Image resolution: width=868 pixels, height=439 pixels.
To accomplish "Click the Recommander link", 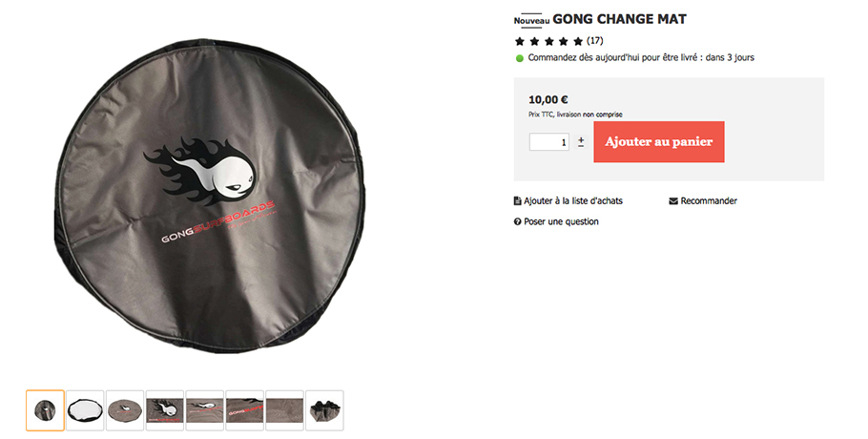I will (x=709, y=201).
